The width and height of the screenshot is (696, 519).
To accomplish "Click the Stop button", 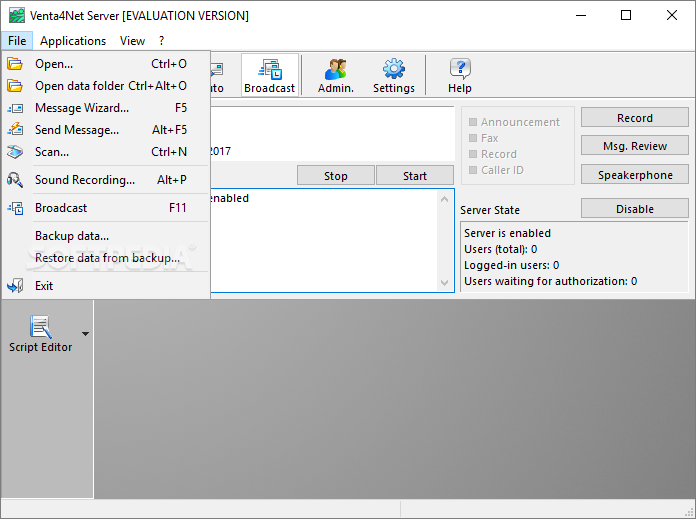I will coord(336,176).
